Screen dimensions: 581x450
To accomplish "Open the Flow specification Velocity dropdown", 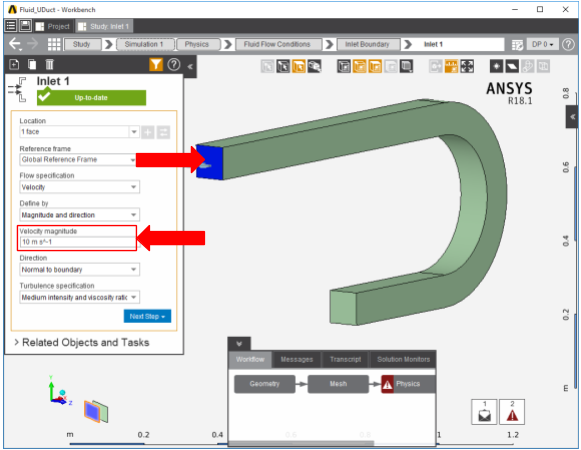I will click(79, 187).
